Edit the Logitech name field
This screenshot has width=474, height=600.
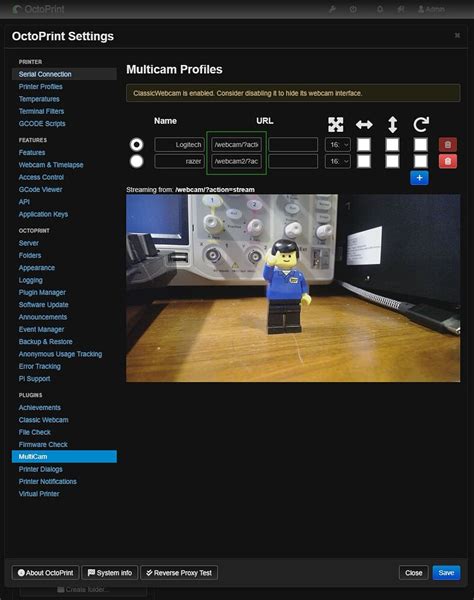click(x=179, y=145)
